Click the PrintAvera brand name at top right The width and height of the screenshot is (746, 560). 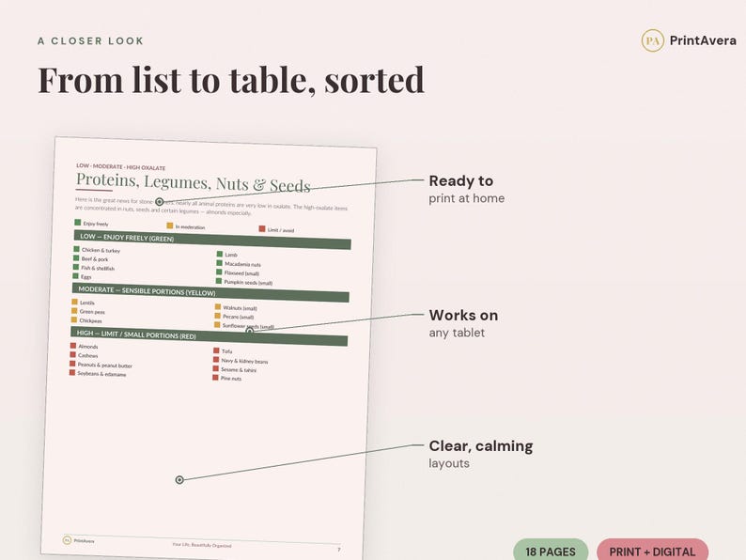tap(703, 40)
